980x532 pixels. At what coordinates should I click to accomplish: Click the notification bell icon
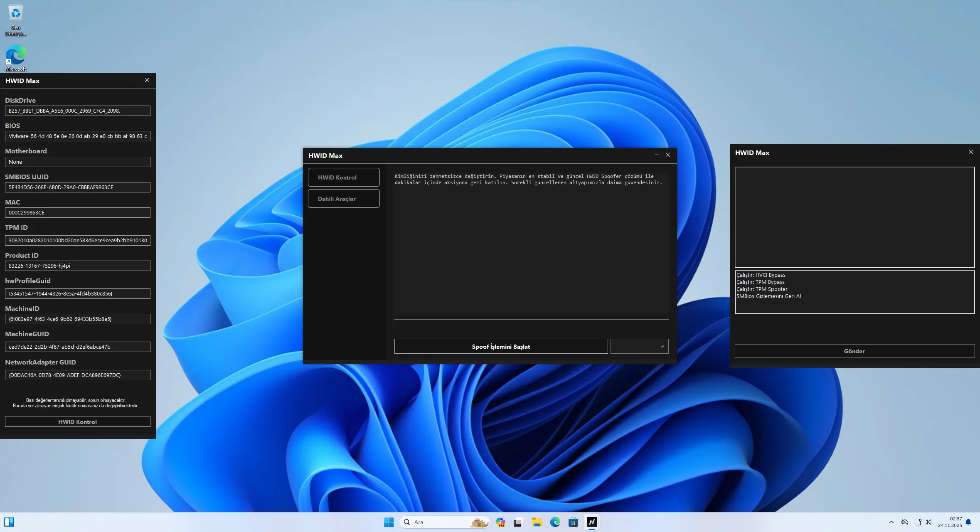[969, 522]
